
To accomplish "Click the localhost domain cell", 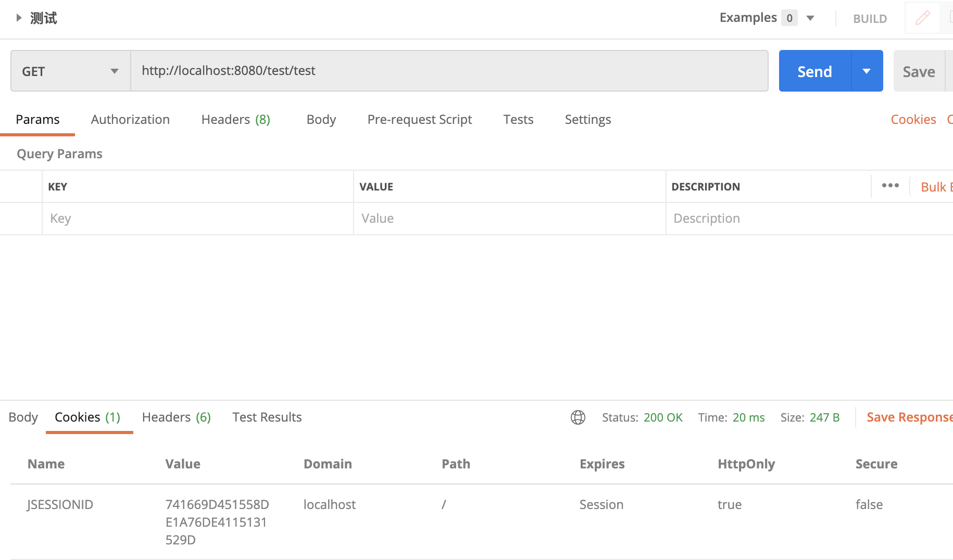I will 330,505.
